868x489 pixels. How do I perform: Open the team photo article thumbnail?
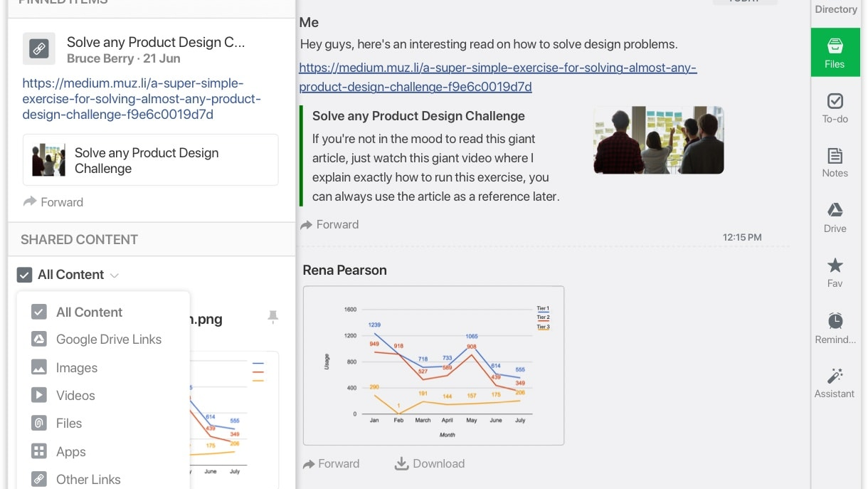point(658,140)
